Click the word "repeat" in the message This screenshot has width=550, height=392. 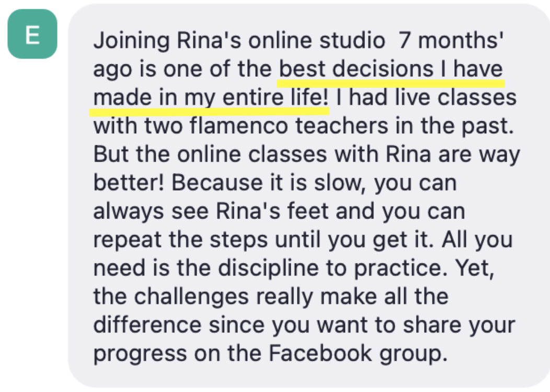(128, 240)
